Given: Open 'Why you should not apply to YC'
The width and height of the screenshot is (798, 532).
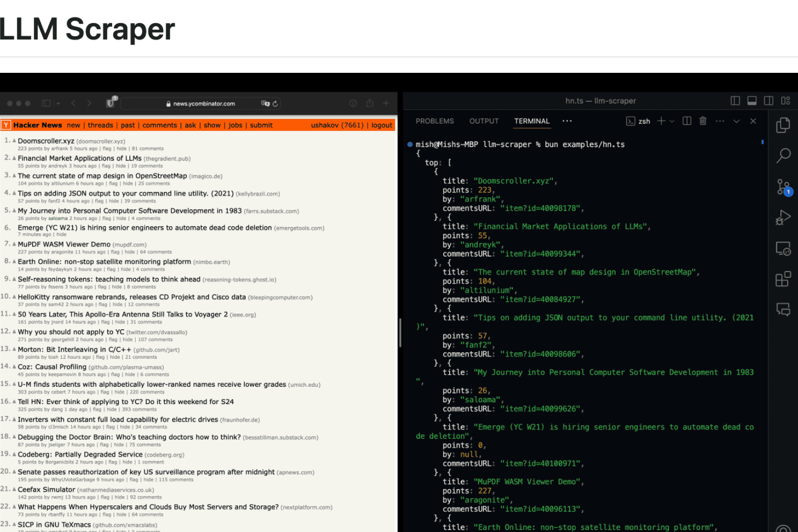Looking at the screenshot, I should pos(71,332).
